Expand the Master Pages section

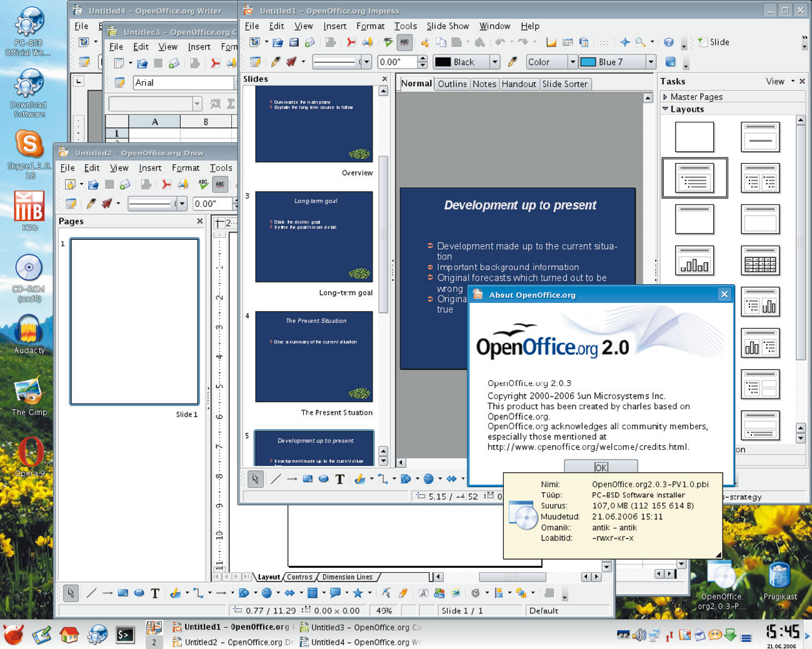(x=693, y=97)
